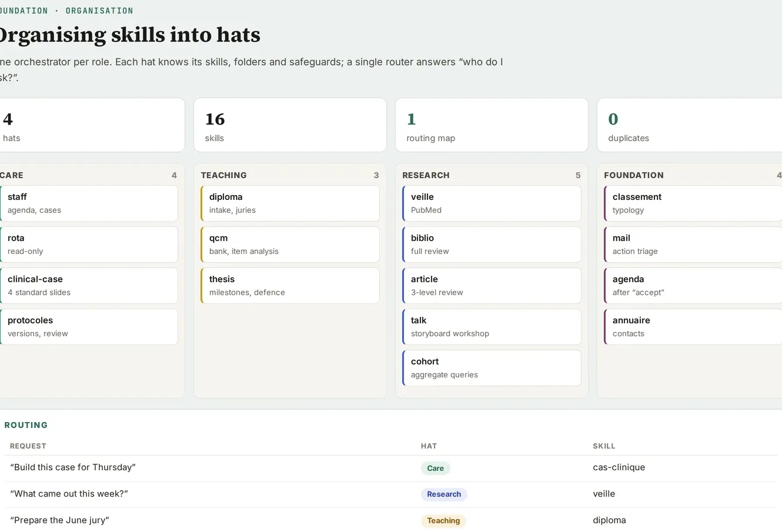Image resolution: width=782 pixels, height=532 pixels.
Task: Click the SKILL column heading
Action: coord(604,446)
